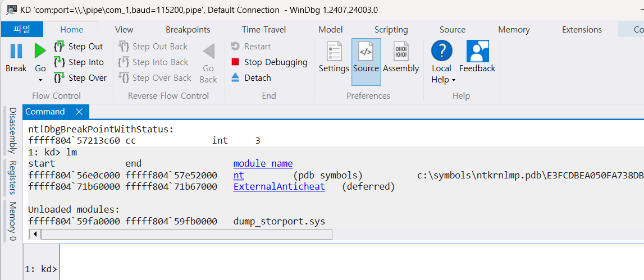
Task: Switch to the Breakpoints ribbon tab
Action: (x=188, y=30)
